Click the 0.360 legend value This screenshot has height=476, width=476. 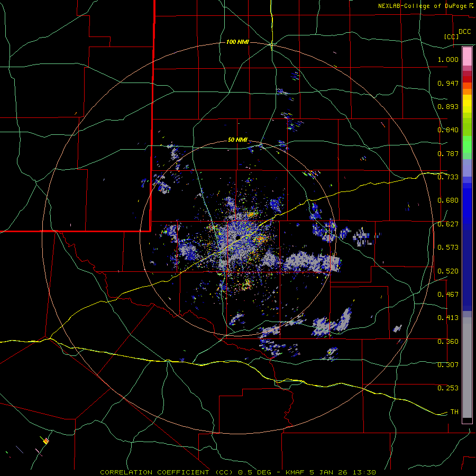(448, 342)
